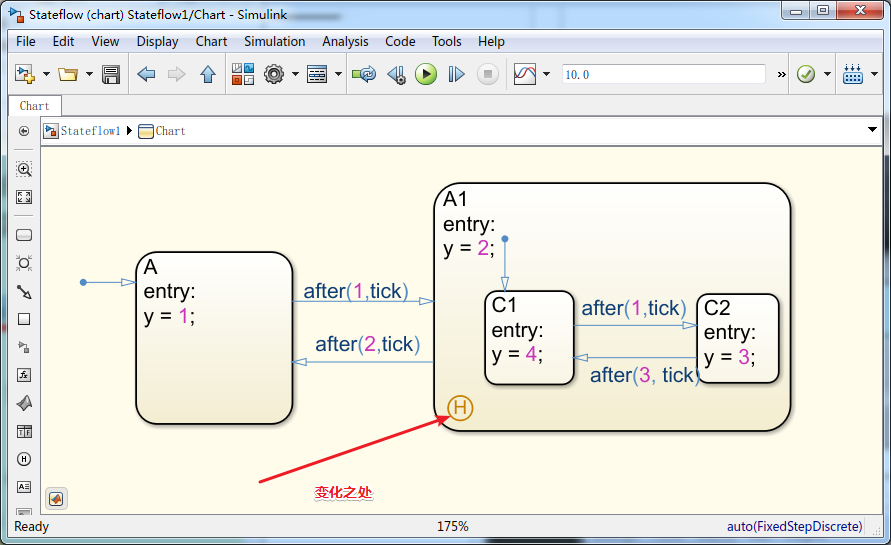Image resolution: width=891 pixels, height=545 pixels.
Task: Open the Model Explorer icon
Action: point(317,74)
